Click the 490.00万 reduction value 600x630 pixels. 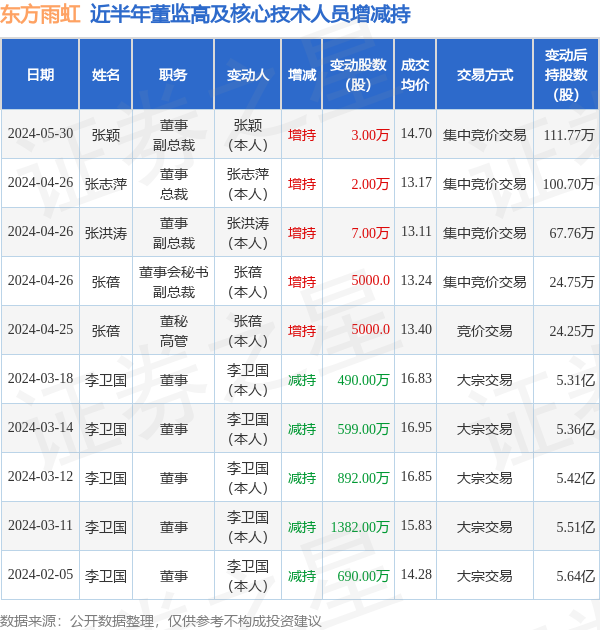tap(363, 380)
